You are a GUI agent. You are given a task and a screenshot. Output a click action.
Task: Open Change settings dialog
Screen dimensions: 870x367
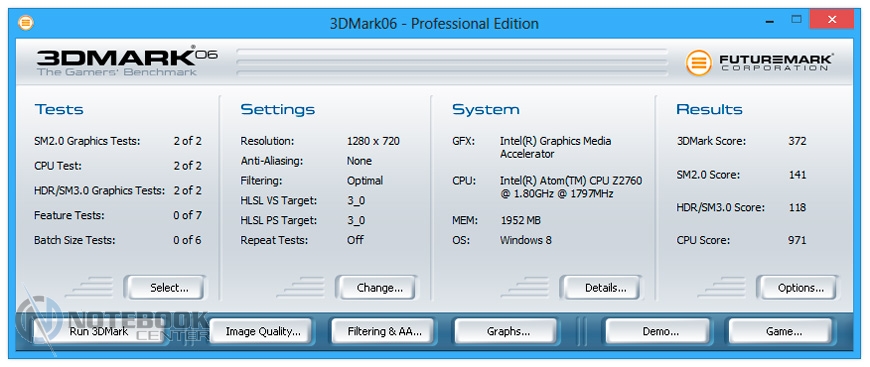coord(376,288)
